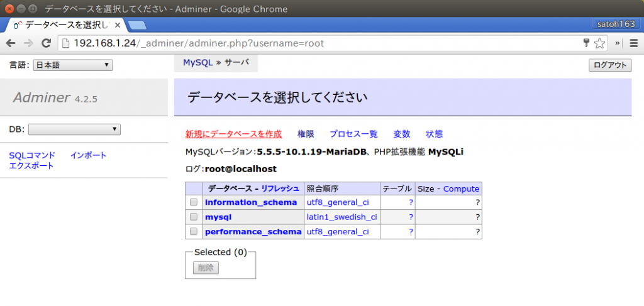Click the テーブル column header
The width and height of the screenshot is (644, 306).
(x=397, y=189)
